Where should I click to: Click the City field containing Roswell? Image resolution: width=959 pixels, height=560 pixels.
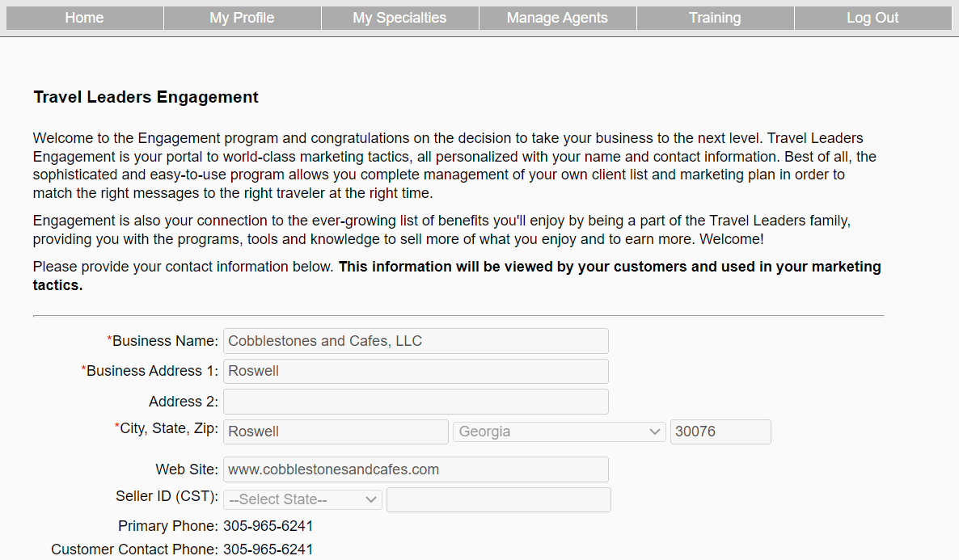336,432
